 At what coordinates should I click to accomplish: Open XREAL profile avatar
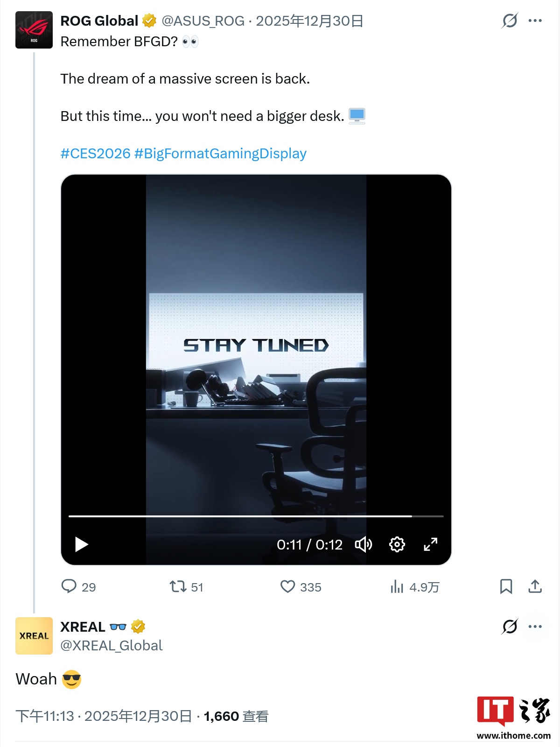click(34, 636)
